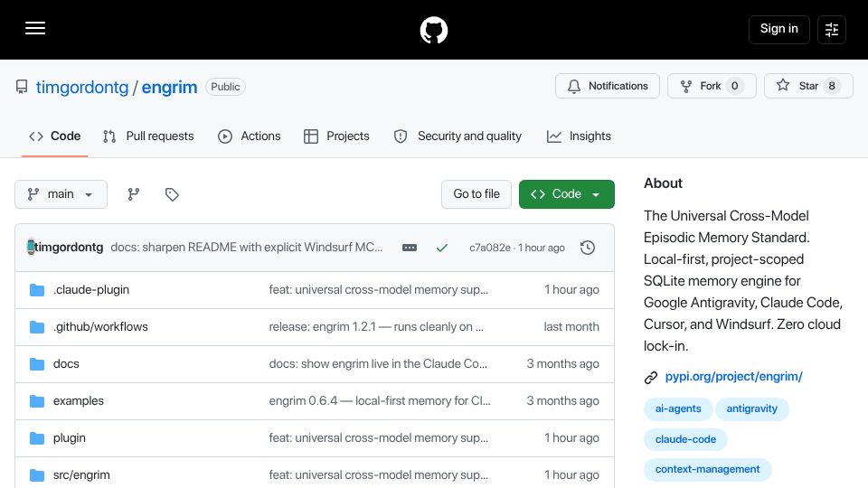Open Security and quality tab

(458, 136)
